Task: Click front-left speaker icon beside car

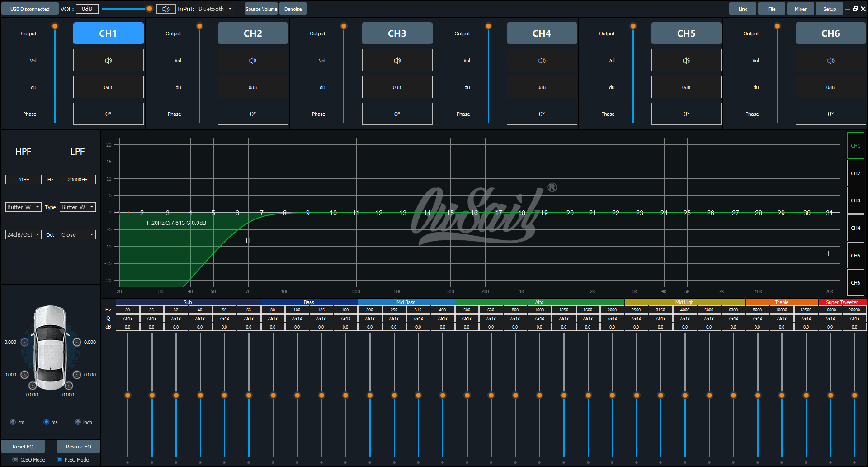Action: (x=25, y=342)
